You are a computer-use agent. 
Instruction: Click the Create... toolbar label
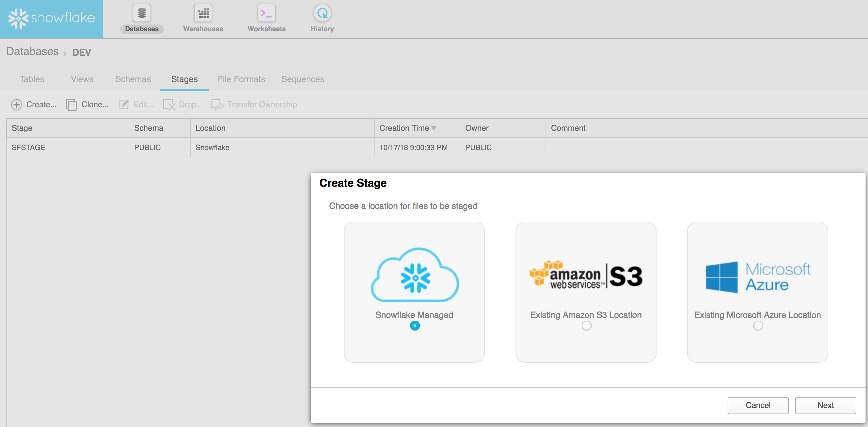pyautogui.click(x=41, y=105)
